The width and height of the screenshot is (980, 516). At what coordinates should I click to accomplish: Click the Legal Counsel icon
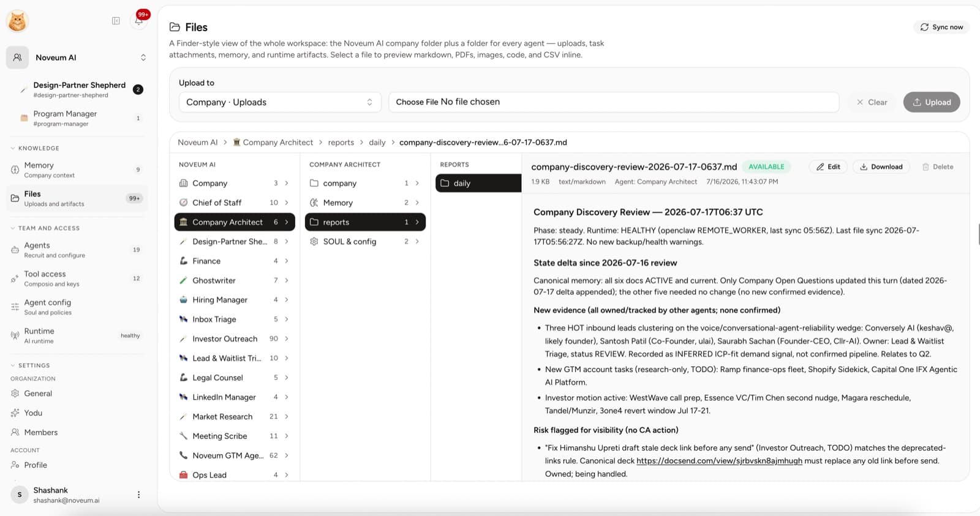[183, 378]
